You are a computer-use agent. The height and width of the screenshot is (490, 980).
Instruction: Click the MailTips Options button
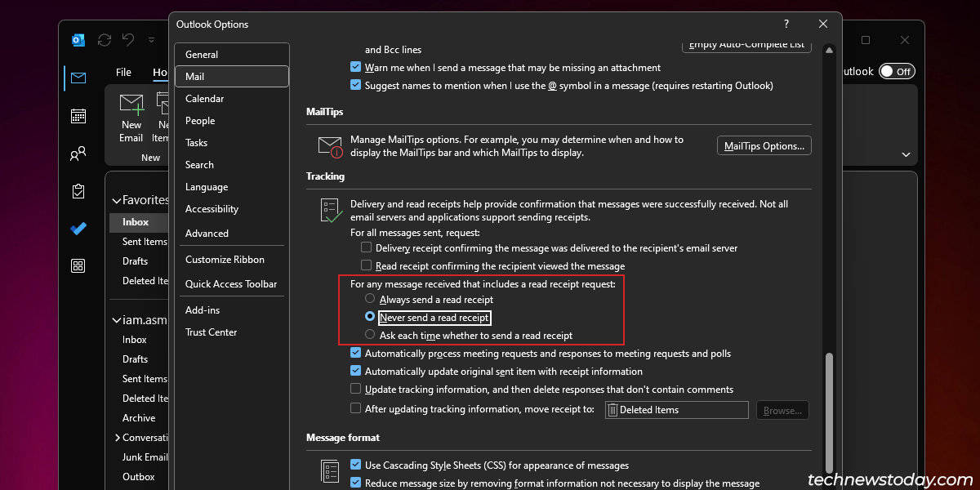point(764,146)
